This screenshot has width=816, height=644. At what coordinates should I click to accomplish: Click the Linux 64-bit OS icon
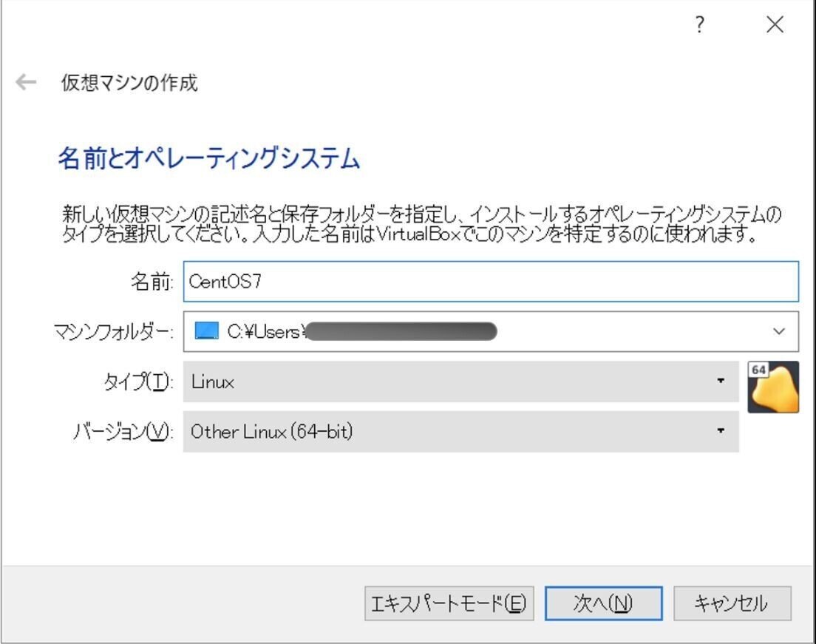pyautogui.click(x=773, y=387)
